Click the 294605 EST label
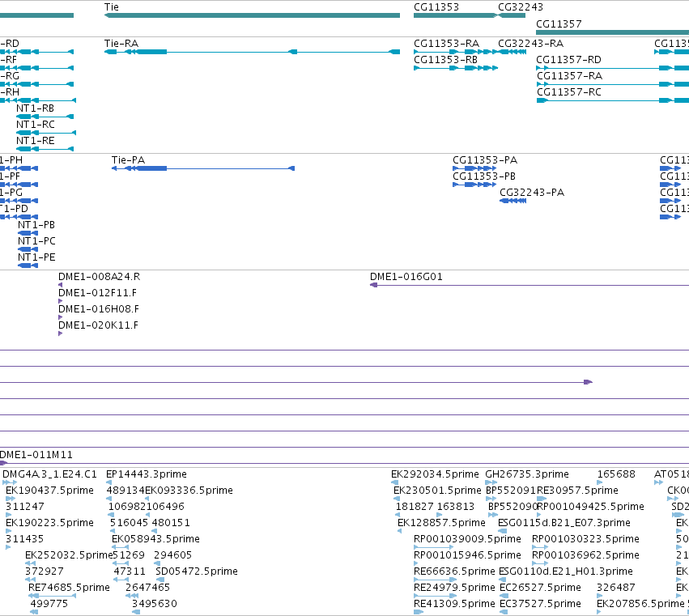This screenshot has width=689, height=616. (x=172, y=555)
